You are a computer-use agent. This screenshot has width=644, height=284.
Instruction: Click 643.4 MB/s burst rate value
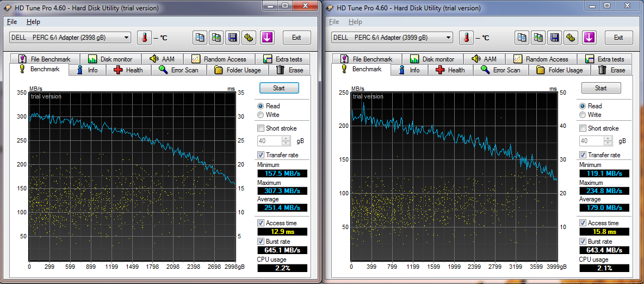[604, 250]
